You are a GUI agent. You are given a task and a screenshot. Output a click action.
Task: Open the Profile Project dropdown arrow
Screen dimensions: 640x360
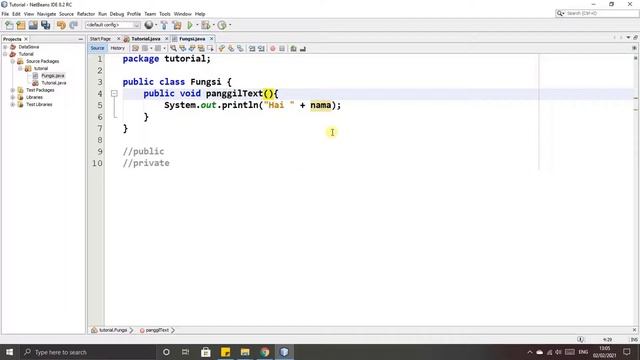point(230,25)
